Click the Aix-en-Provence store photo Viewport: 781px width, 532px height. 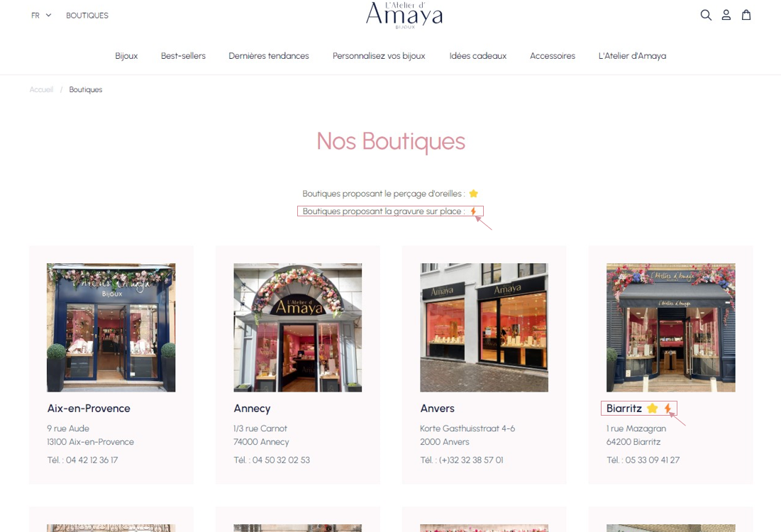111,328
